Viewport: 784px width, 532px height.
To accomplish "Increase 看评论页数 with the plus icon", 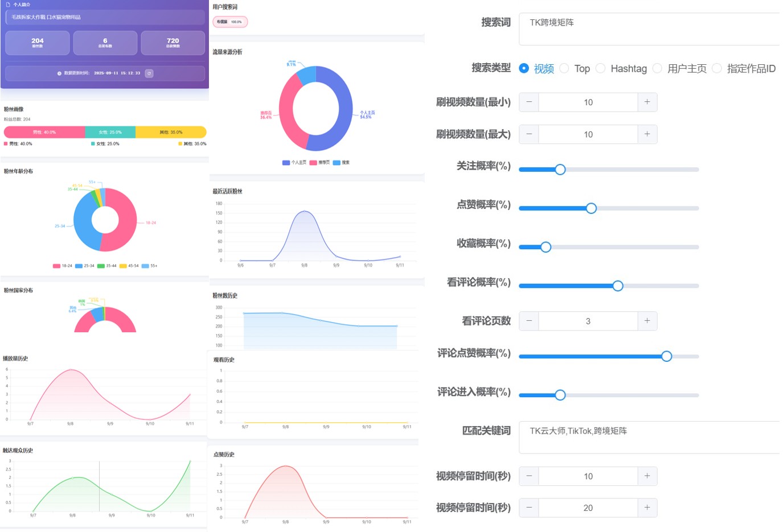I will (x=647, y=321).
